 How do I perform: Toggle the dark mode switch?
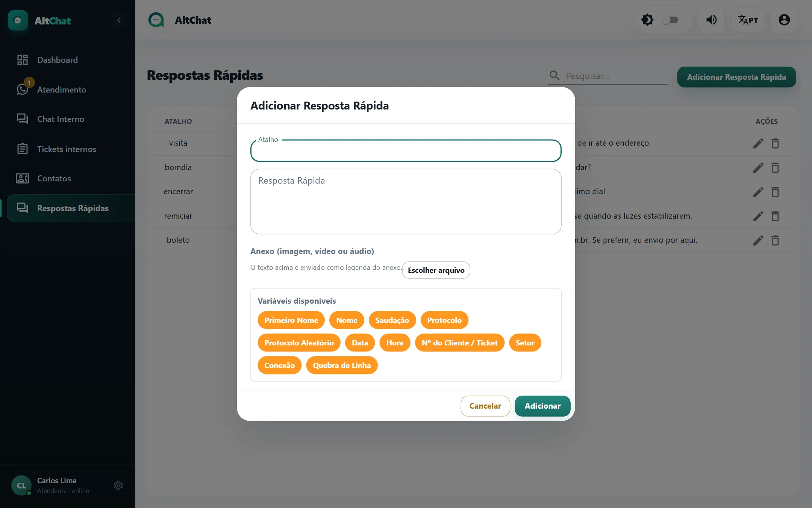670,20
